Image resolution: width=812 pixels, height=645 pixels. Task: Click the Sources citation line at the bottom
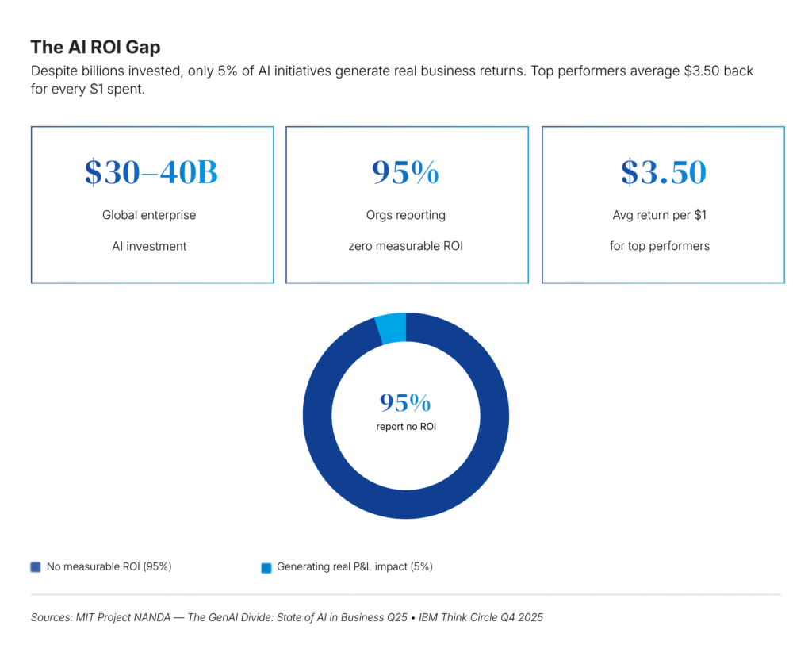coord(287,617)
